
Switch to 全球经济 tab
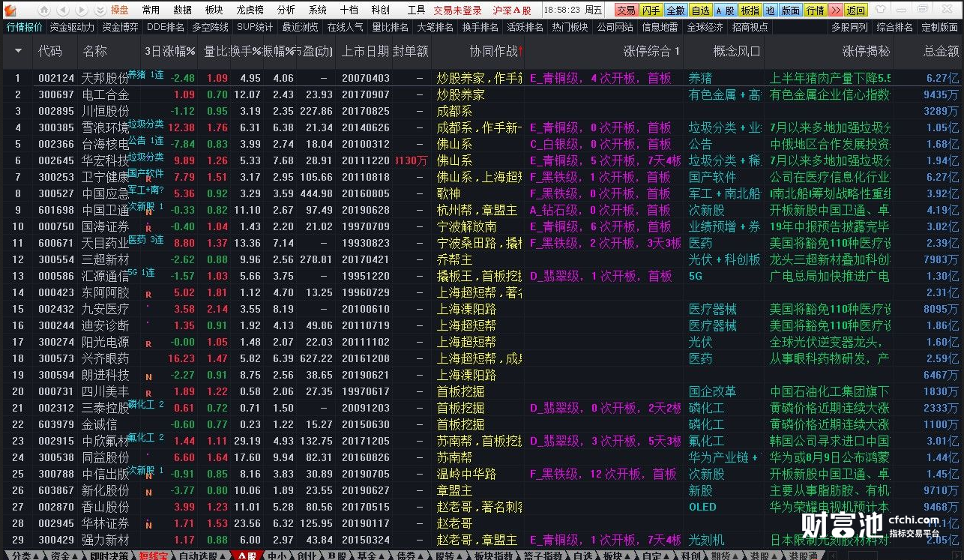(x=705, y=27)
